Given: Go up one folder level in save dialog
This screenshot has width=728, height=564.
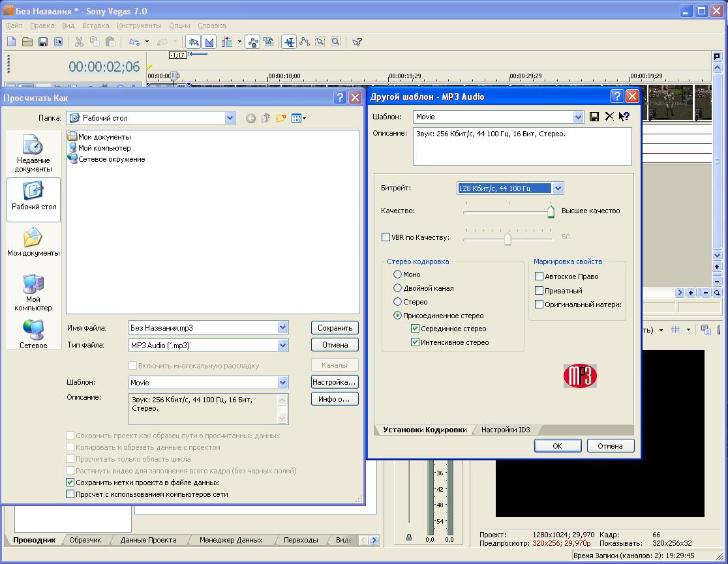Looking at the screenshot, I should (265, 118).
